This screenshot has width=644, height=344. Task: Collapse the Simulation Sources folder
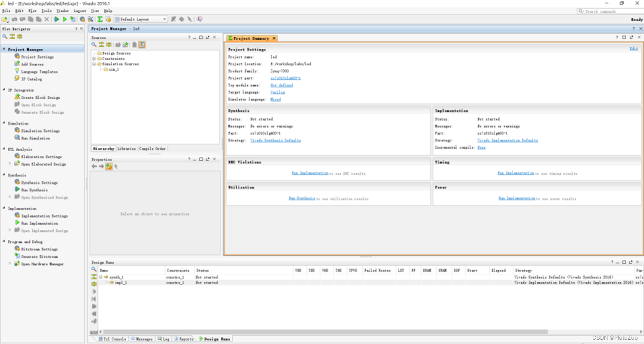94,64
